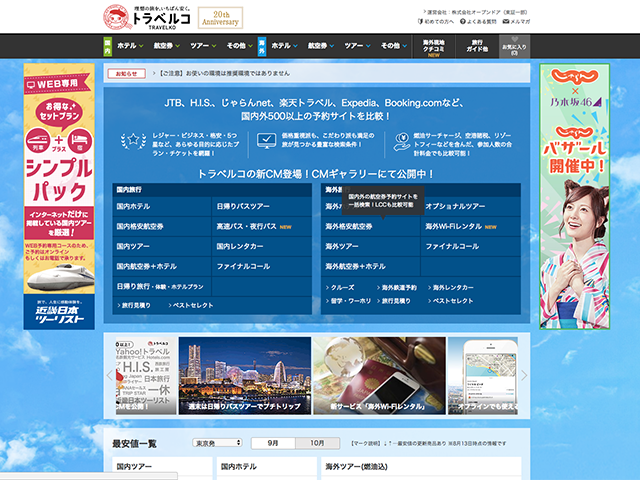
Task: Click the Travelko logo
Action: pyautogui.click(x=147, y=17)
